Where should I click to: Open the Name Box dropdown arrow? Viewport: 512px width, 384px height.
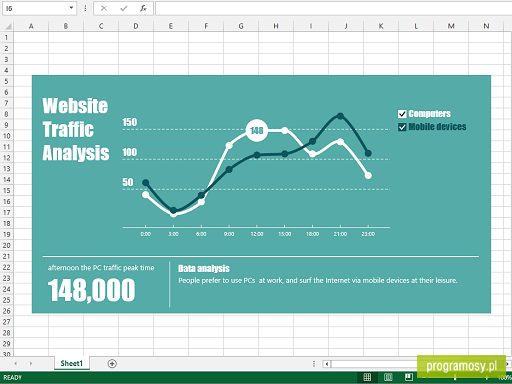(71, 8)
